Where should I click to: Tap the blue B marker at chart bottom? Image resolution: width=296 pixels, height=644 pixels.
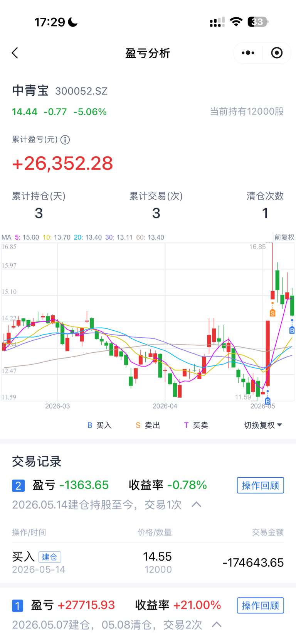267,401
